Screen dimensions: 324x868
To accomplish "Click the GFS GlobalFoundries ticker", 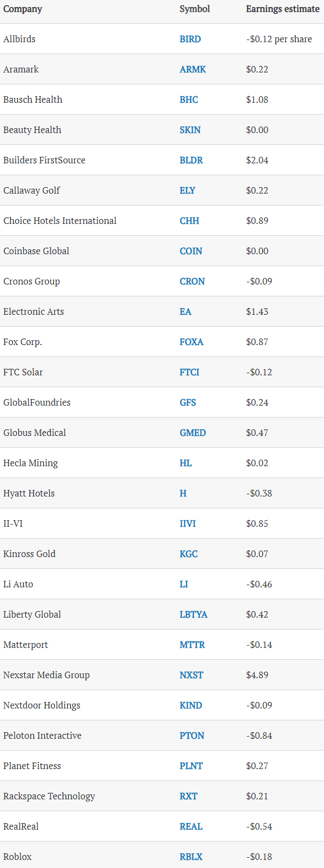I will point(188,402).
